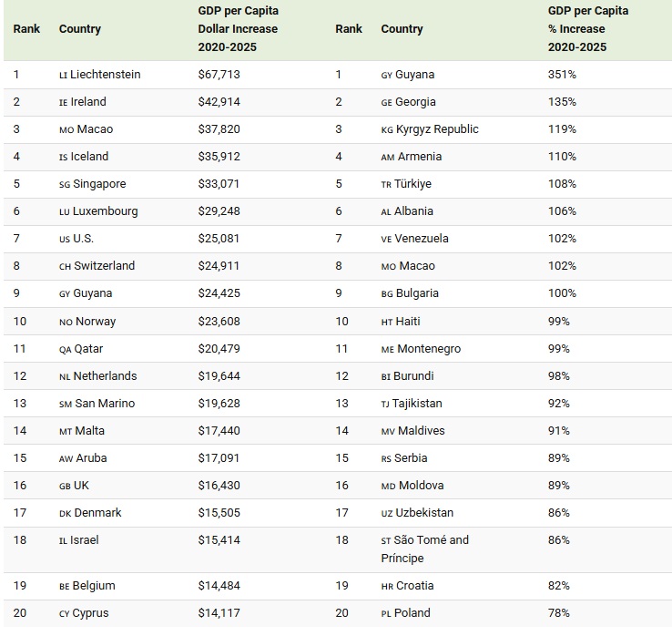The width and height of the screenshot is (672, 636).
Task: Click the IE code next to Ireland
Action: pyautogui.click(x=63, y=103)
